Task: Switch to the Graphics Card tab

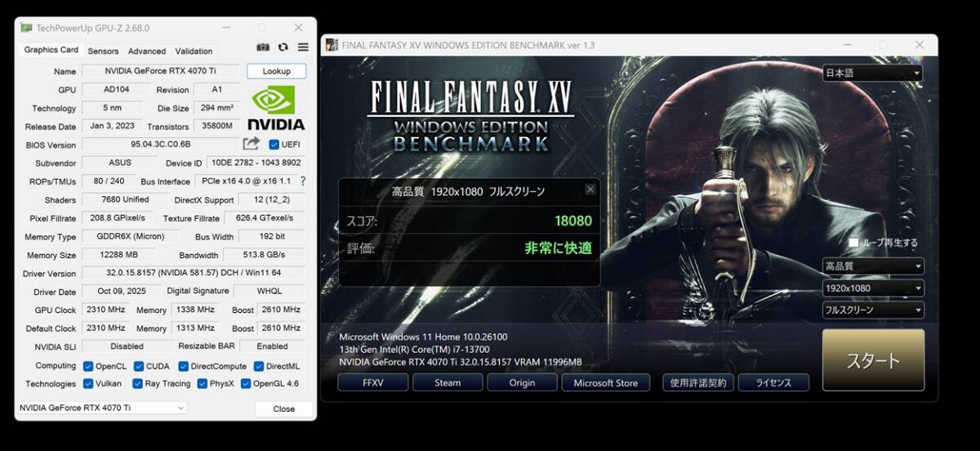Action: (51, 50)
